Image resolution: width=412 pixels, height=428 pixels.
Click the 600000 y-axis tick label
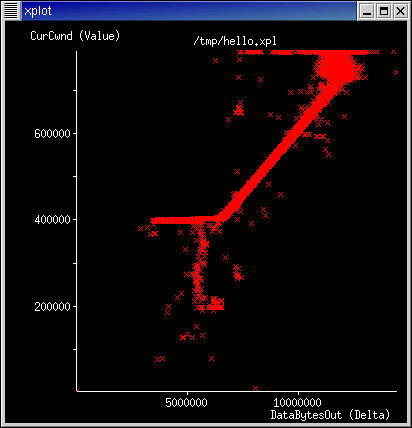52,134
